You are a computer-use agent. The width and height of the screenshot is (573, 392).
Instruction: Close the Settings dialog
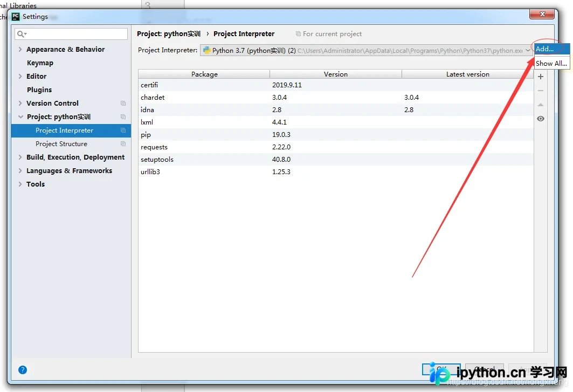[543, 14]
